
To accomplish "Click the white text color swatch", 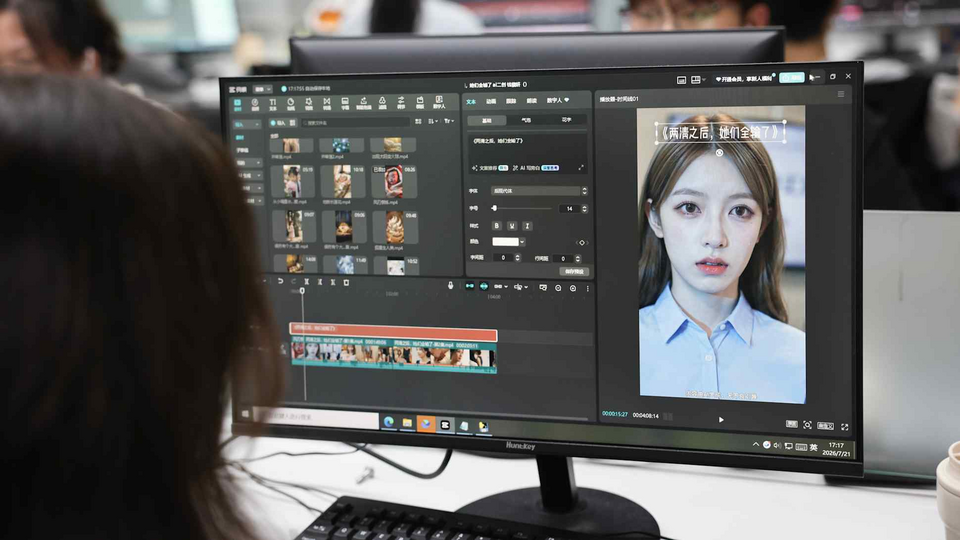I will click(505, 242).
